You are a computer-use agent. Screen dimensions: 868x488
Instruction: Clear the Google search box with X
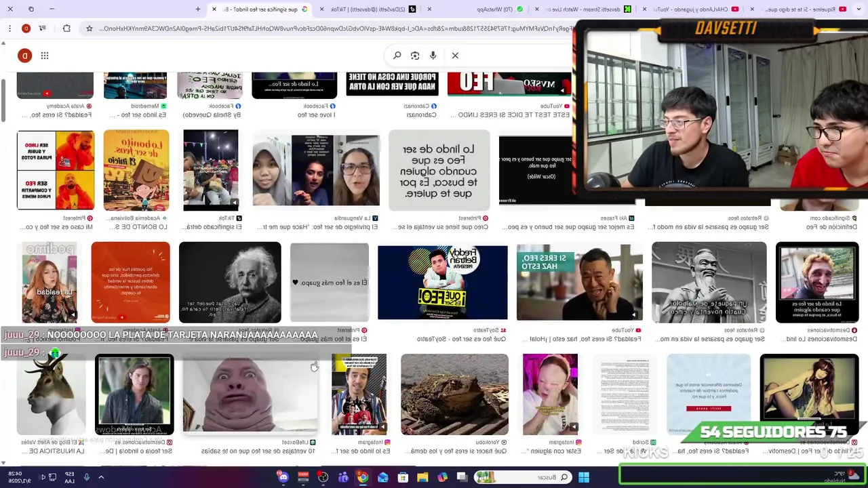455,56
